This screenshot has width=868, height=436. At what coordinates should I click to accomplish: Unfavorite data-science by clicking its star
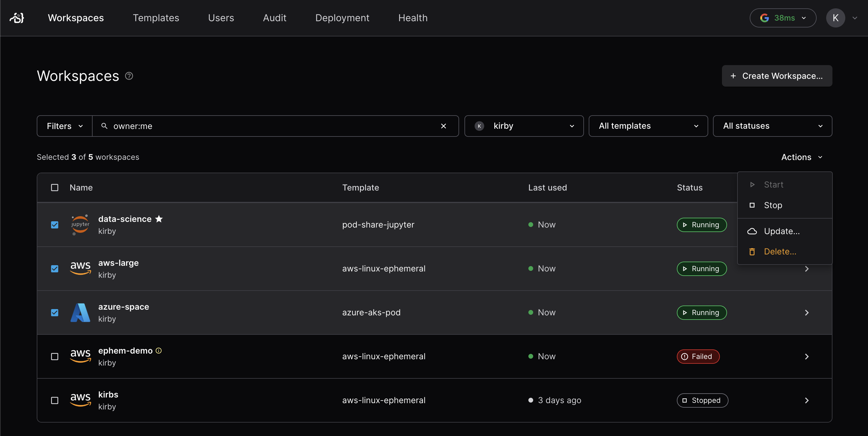[x=159, y=219]
